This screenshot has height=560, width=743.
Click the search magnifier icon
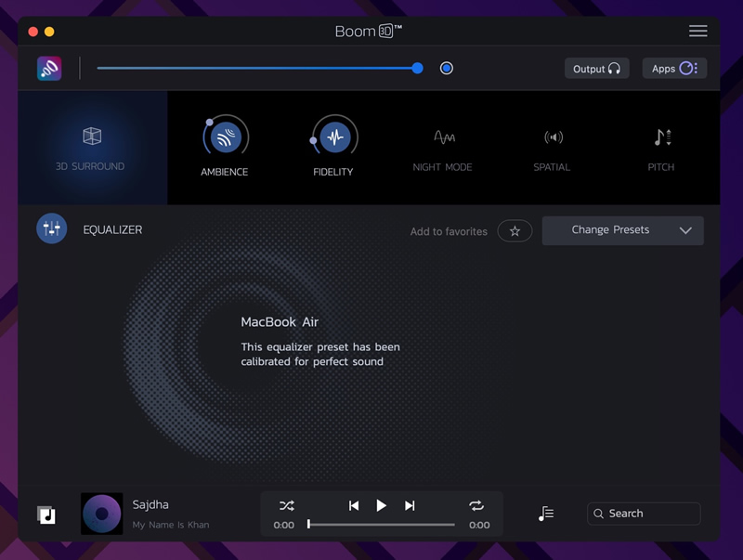598,514
